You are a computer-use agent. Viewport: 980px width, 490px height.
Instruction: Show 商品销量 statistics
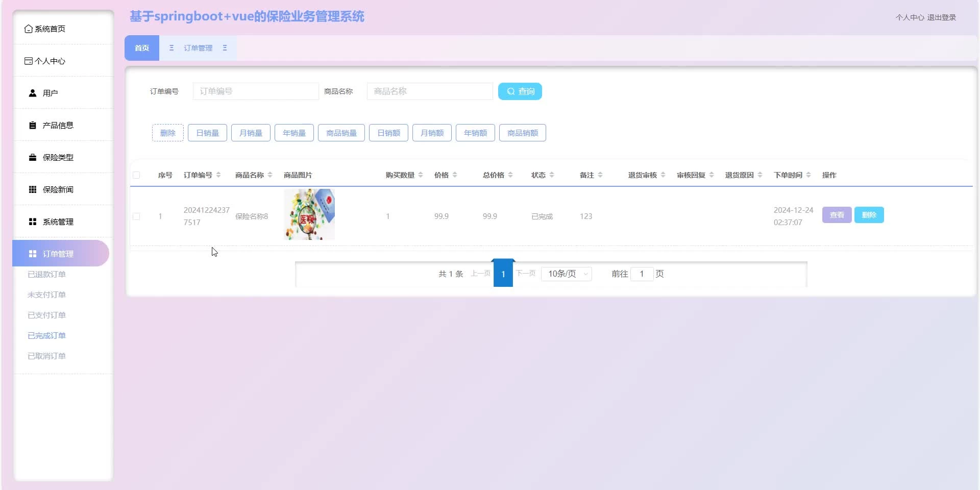[341, 133]
